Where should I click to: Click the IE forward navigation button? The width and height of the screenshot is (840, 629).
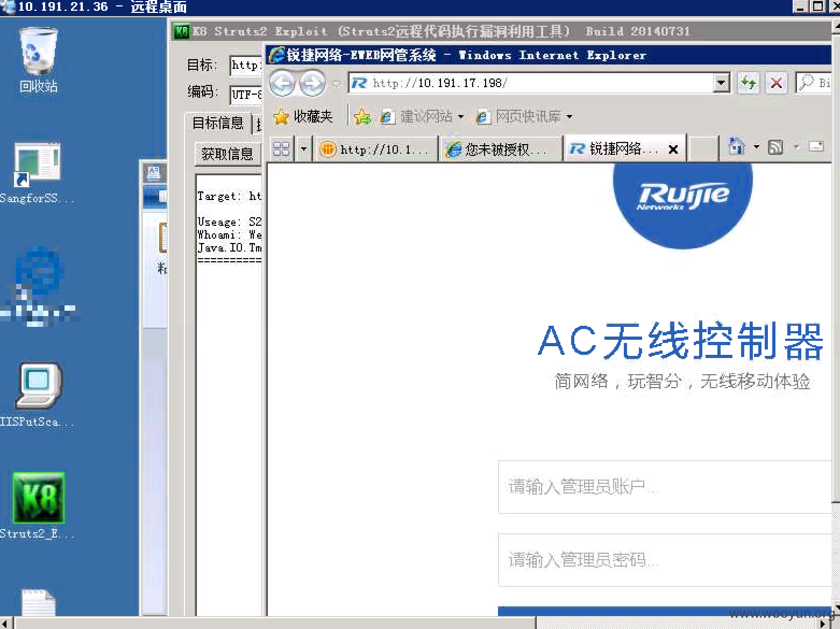(x=312, y=83)
